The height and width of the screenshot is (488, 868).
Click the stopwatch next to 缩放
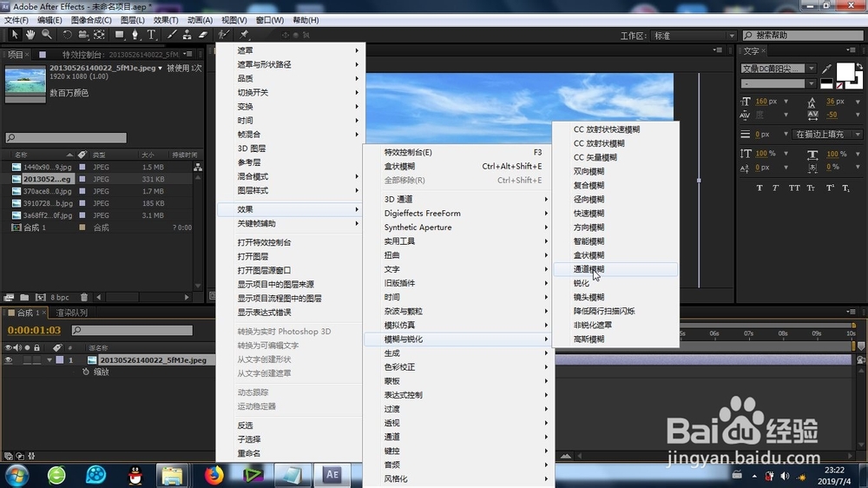click(x=86, y=372)
